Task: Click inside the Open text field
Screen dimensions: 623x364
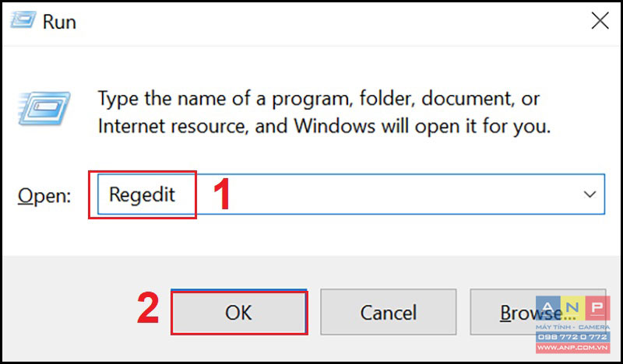Action: (x=351, y=194)
